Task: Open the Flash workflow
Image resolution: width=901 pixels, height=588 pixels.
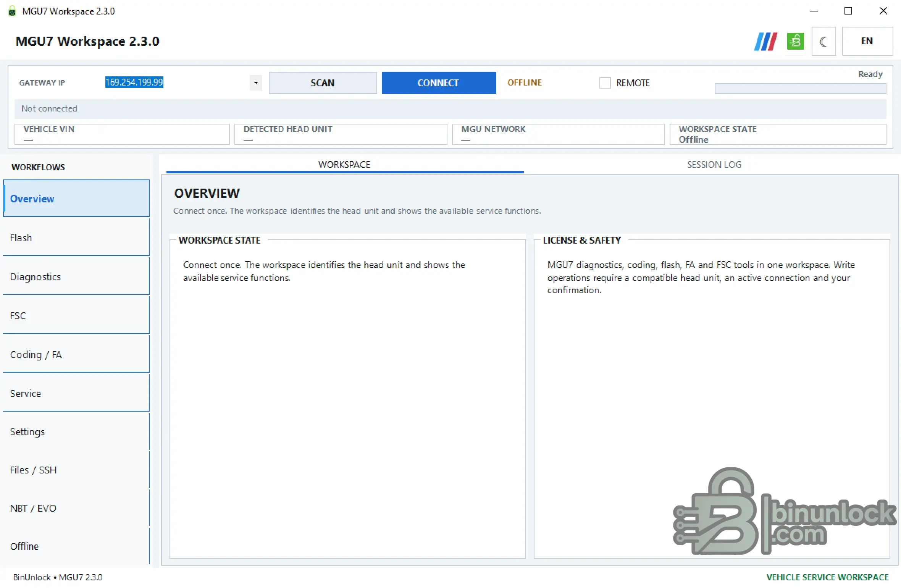Action: coord(76,237)
